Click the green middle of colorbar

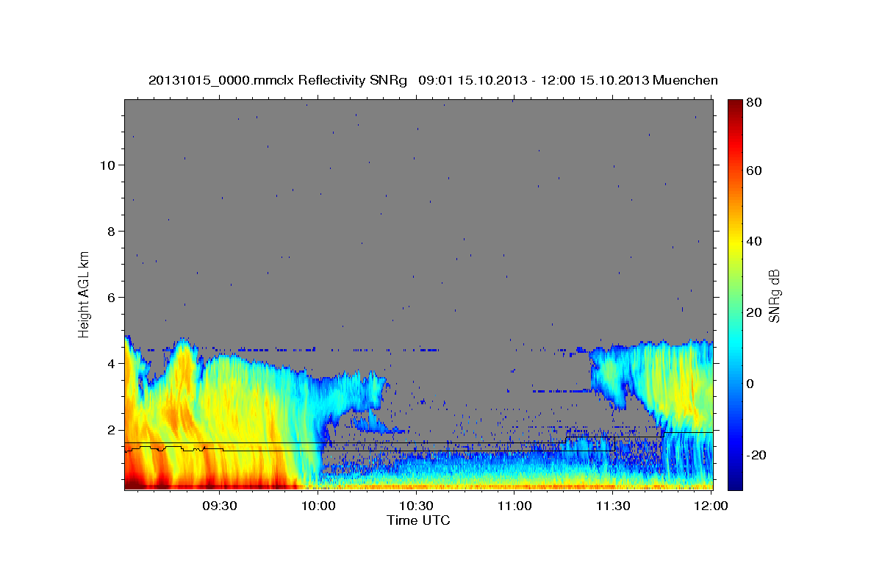coord(735,294)
